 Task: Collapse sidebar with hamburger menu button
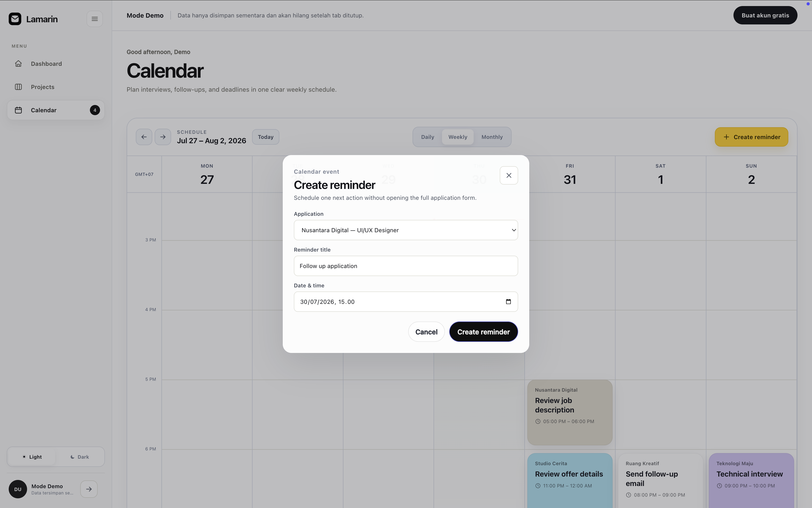click(95, 19)
